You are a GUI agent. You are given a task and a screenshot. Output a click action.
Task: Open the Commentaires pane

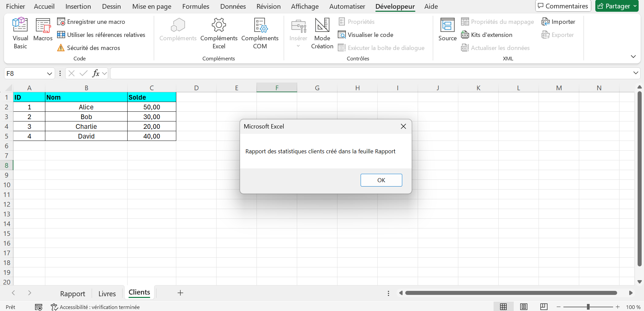(563, 6)
